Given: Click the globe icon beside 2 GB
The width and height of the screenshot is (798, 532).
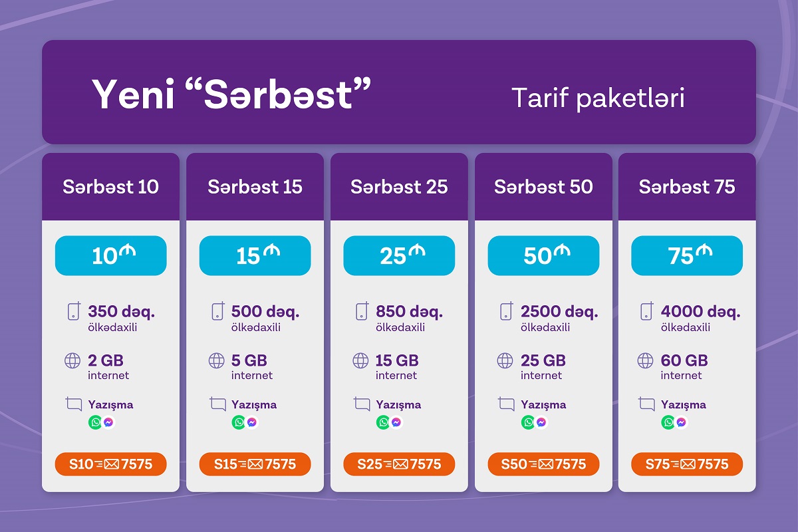Looking at the screenshot, I should click(72, 361).
